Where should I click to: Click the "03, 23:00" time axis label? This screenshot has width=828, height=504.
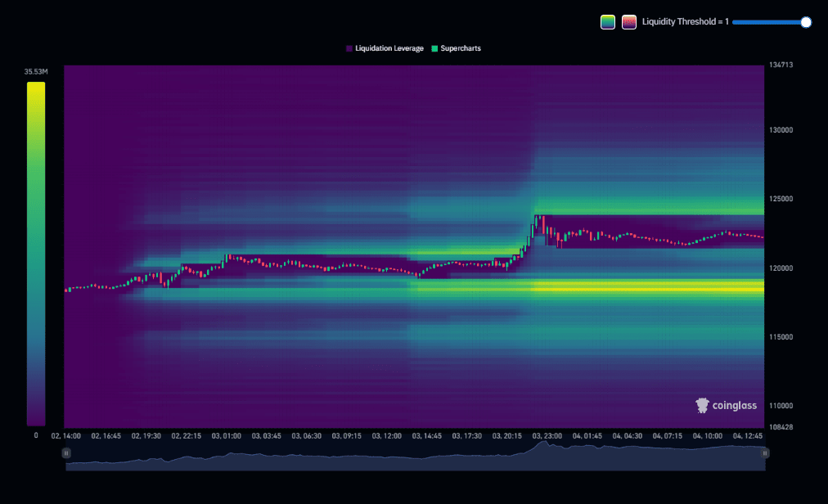tap(547, 436)
